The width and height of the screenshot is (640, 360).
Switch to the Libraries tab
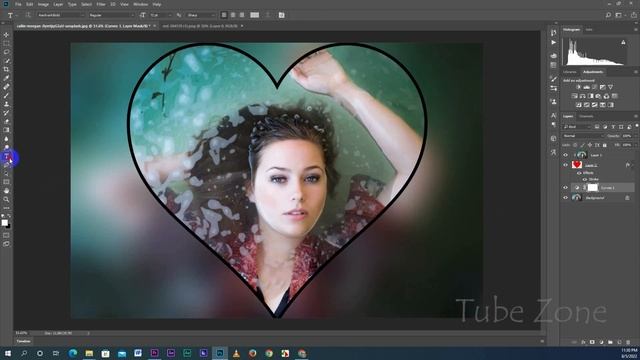coord(570,72)
